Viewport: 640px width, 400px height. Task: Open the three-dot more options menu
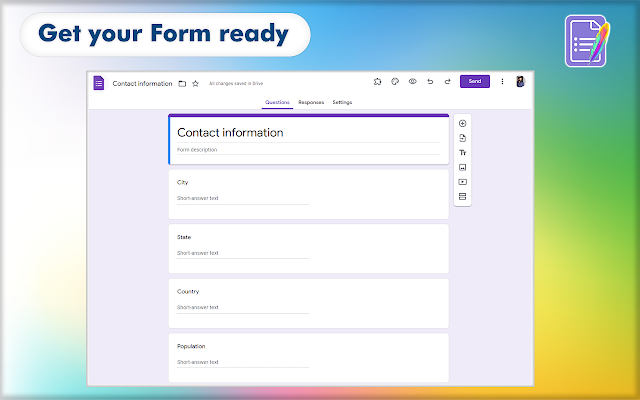tap(502, 82)
